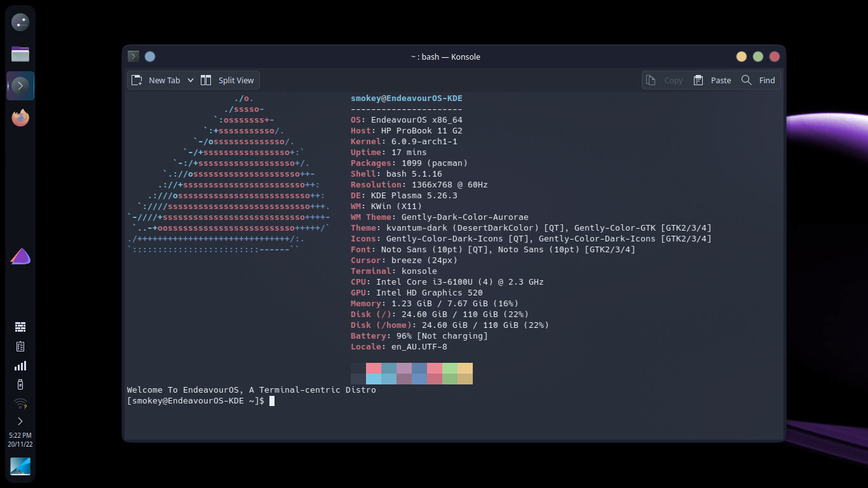Click the Packages: 1099 (pacman) line
Viewport: 868px width, 488px height.
pyautogui.click(x=409, y=163)
